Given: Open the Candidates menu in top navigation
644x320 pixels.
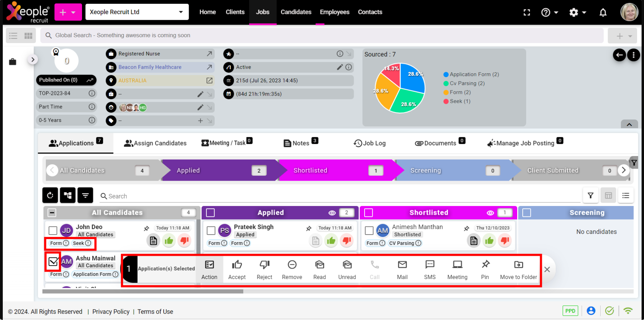Looking at the screenshot, I should click(x=296, y=12).
